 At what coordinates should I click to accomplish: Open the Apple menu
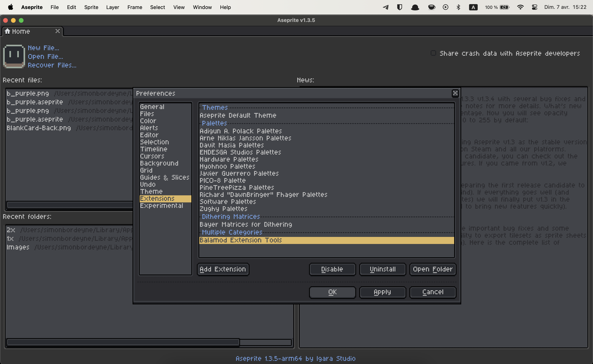pyautogui.click(x=11, y=7)
